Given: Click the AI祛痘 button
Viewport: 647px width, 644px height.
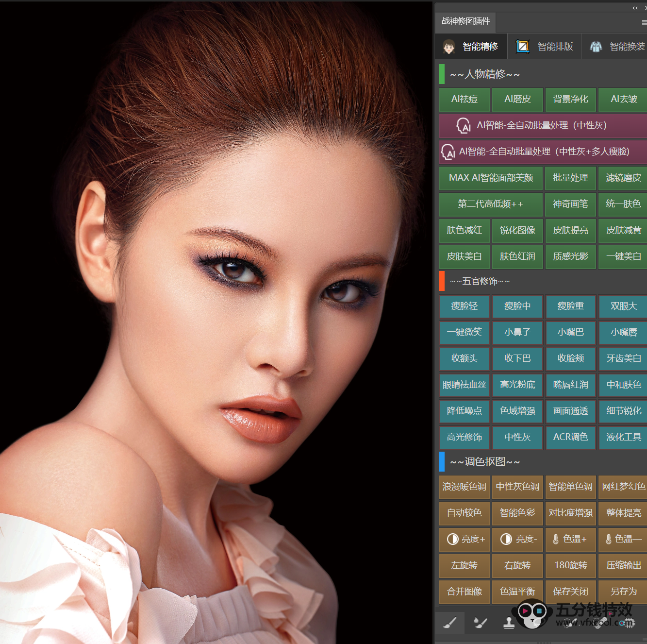Looking at the screenshot, I should click(x=465, y=99).
